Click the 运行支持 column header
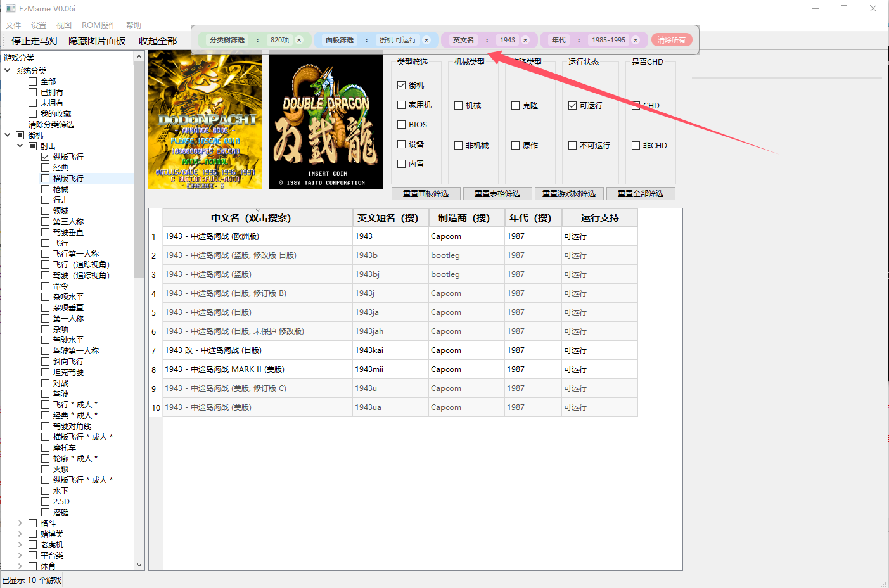This screenshot has height=588, width=889. coord(600,217)
